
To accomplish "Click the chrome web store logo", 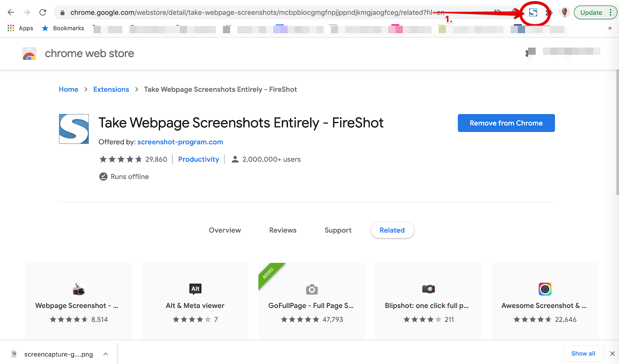I will [78, 53].
